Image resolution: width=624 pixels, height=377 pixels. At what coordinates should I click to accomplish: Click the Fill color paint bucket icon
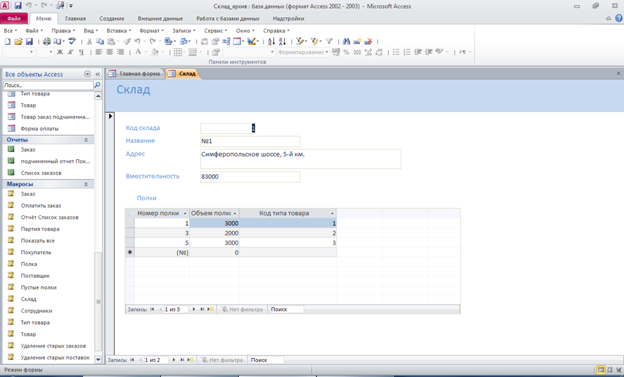click(x=155, y=52)
